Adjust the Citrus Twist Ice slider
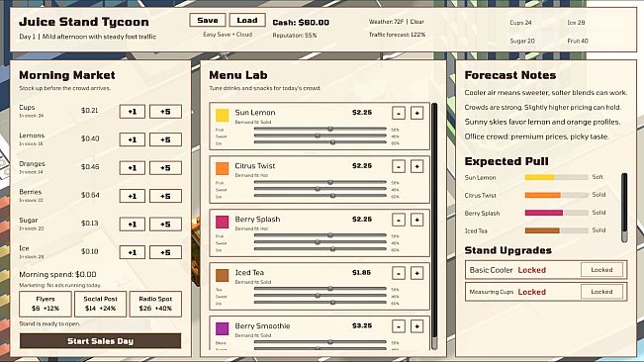The image size is (644, 362). click(321, 196)
